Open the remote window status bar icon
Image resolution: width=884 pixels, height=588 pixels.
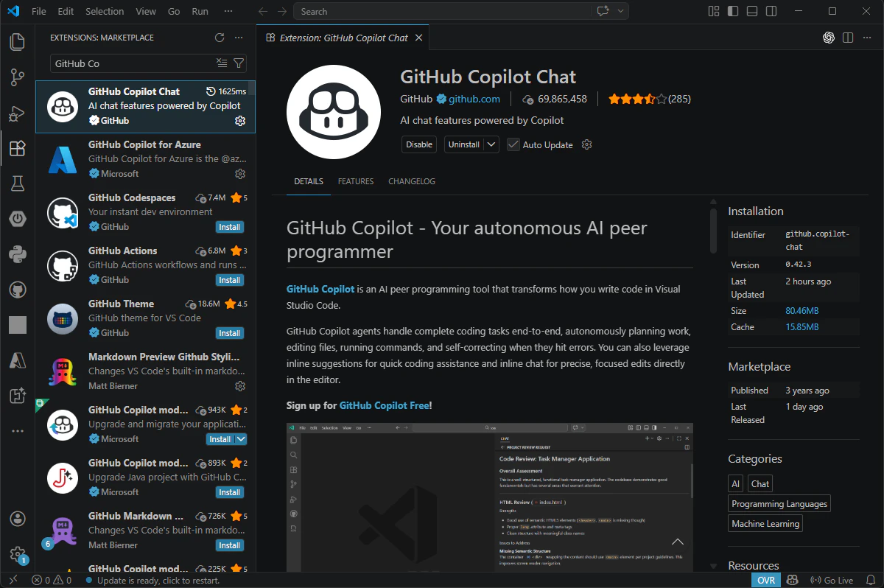coord(12,581)
